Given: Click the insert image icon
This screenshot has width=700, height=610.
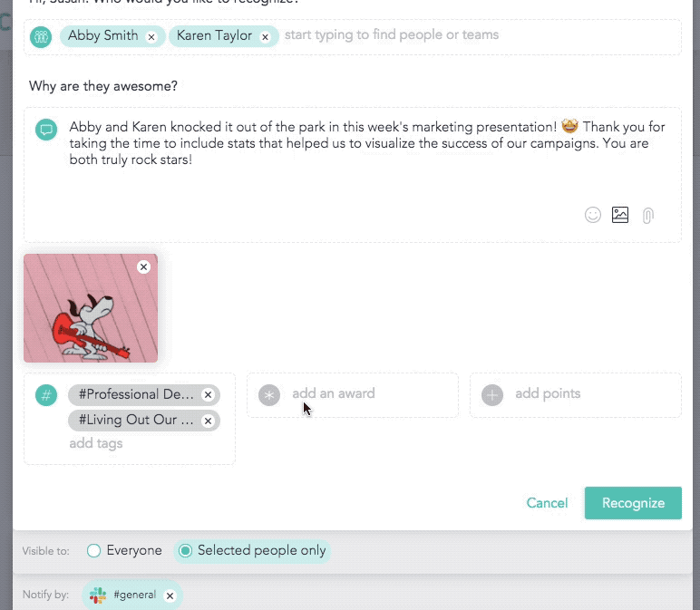Looking at the screenshot, I should click(620, 215).
